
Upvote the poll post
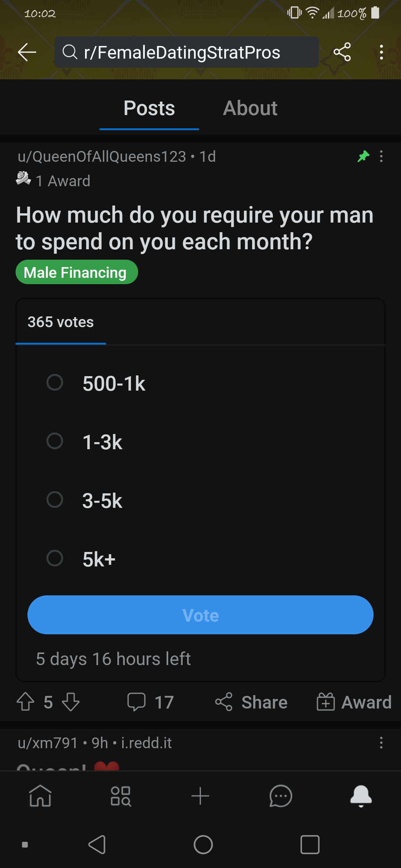click(26, 702)
